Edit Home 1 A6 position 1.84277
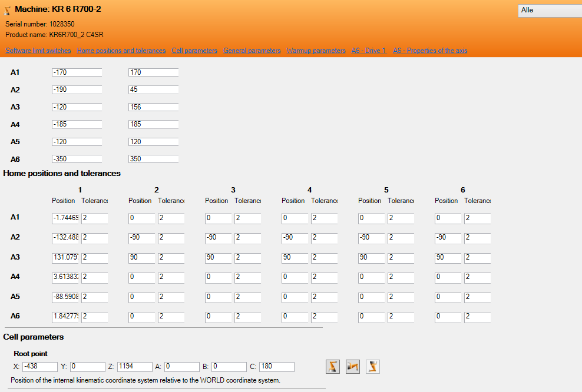Image resolution: width=582 pixels, height=392 pixels. [65, 317]
